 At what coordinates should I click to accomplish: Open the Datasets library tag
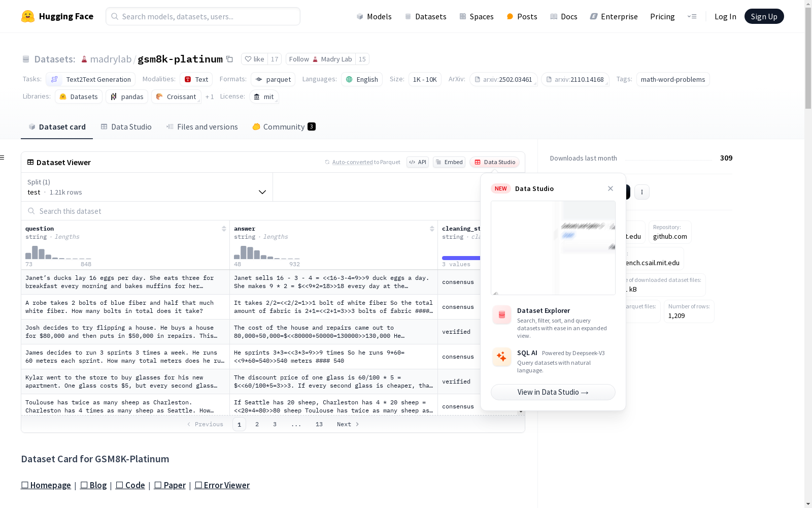point(79,97)
